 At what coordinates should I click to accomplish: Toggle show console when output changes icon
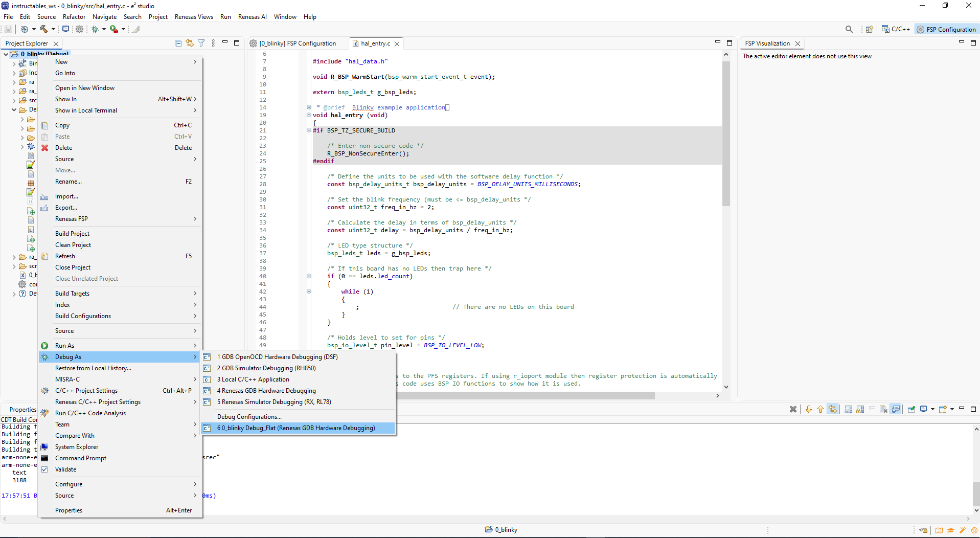click(x=896, y=409)
